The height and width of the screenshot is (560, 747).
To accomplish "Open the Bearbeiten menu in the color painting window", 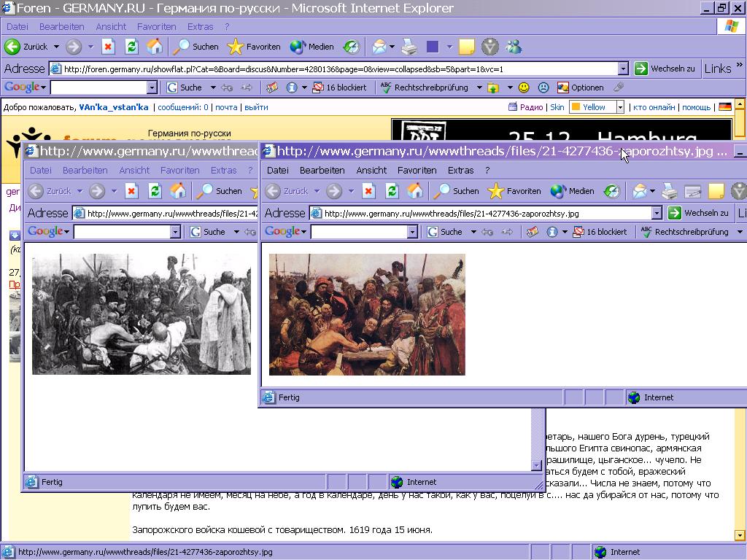I will click(322, 171).
